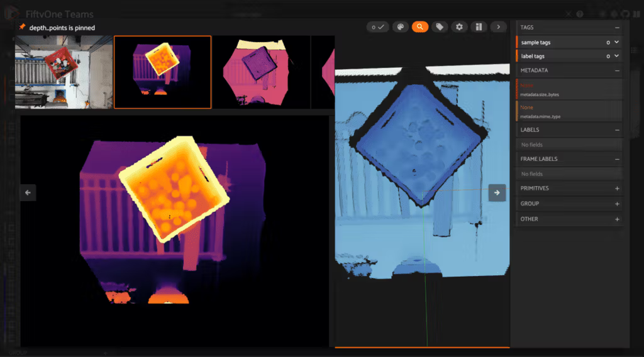This screenshot has width=644, height=357.
Task: Click 'No fields' under FRAME LABELS
Action: click(x=532, y=174)
